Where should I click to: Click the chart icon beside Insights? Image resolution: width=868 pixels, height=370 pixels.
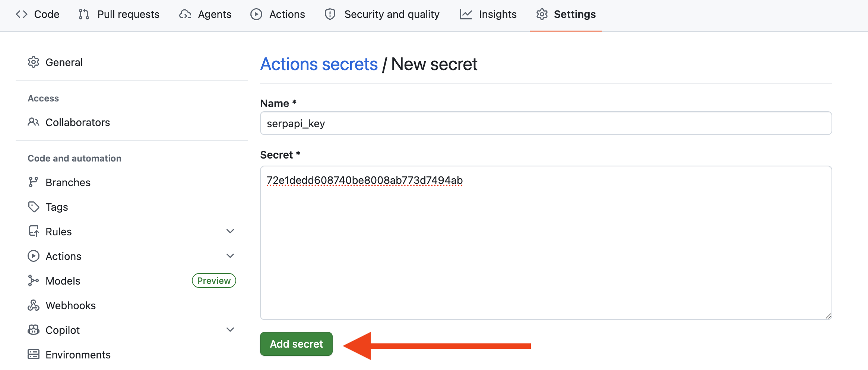[464, 14]
